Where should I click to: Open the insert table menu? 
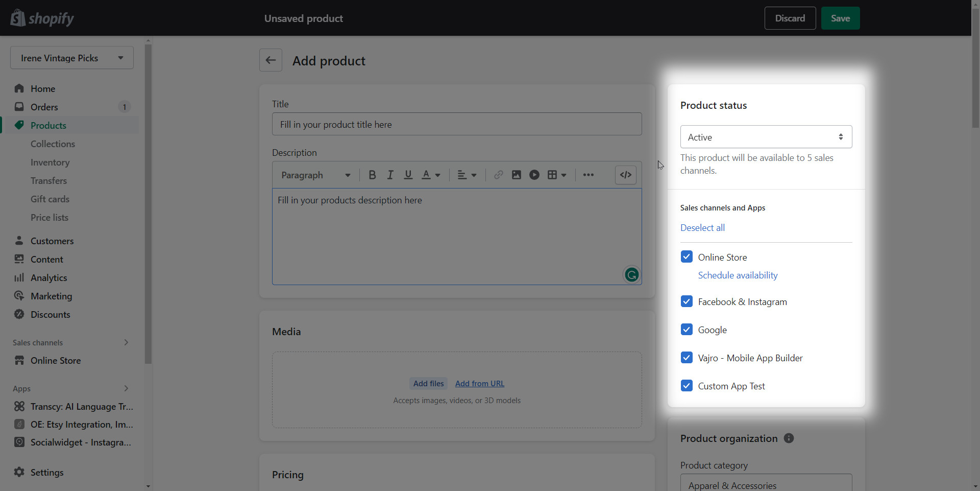[557, 175]
